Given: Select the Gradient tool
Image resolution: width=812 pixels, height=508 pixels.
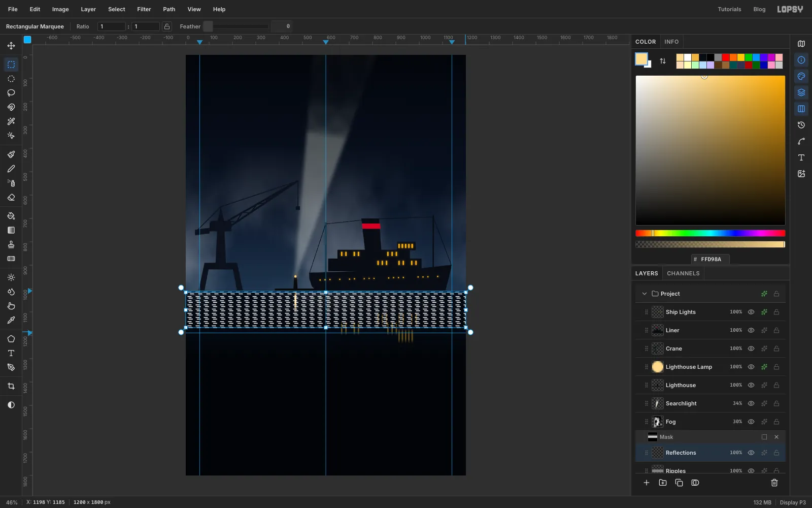Looking at the screenshot, I should click(x=11, y=230).
